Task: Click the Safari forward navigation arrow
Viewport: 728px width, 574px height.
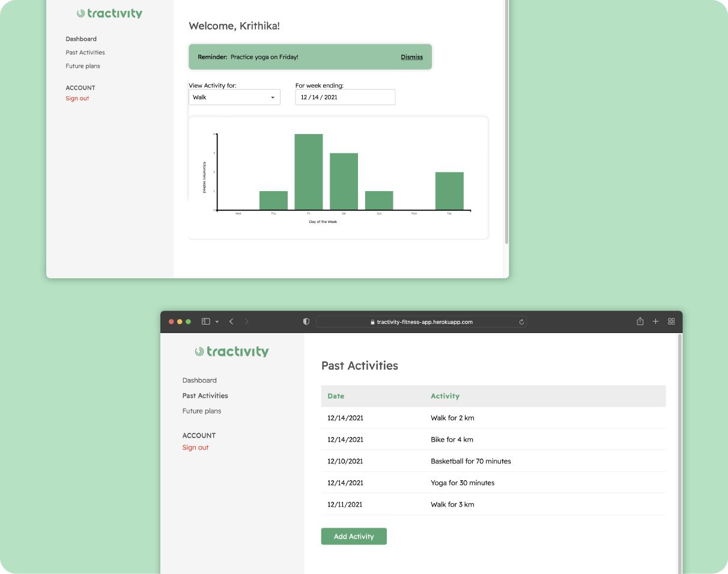Action: coord(246,322)
